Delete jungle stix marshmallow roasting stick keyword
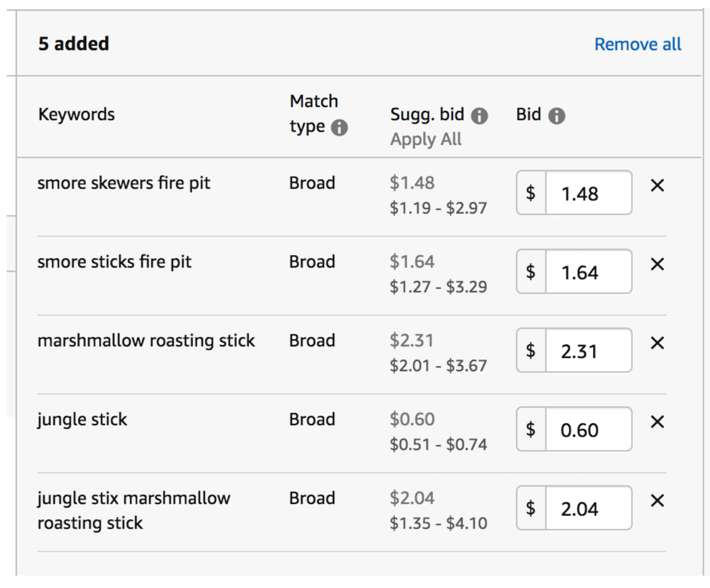This screenshot has width=710, height=588. point(658,501)
